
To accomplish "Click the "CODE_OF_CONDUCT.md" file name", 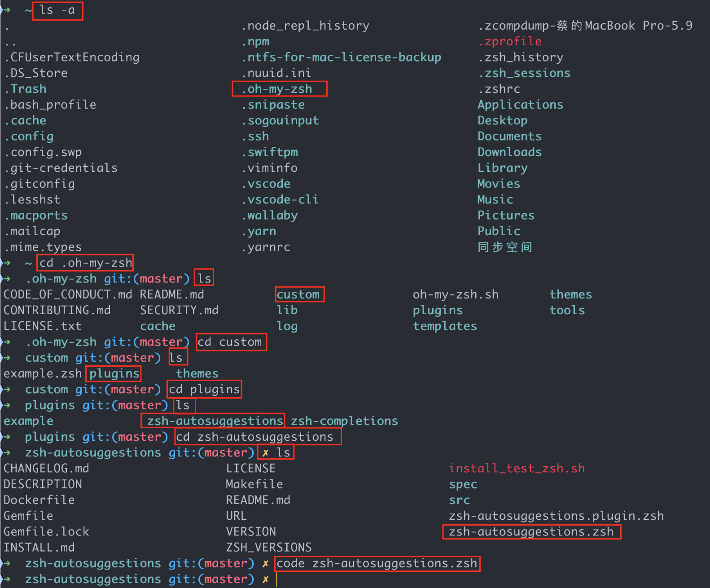I will point(68,294).
